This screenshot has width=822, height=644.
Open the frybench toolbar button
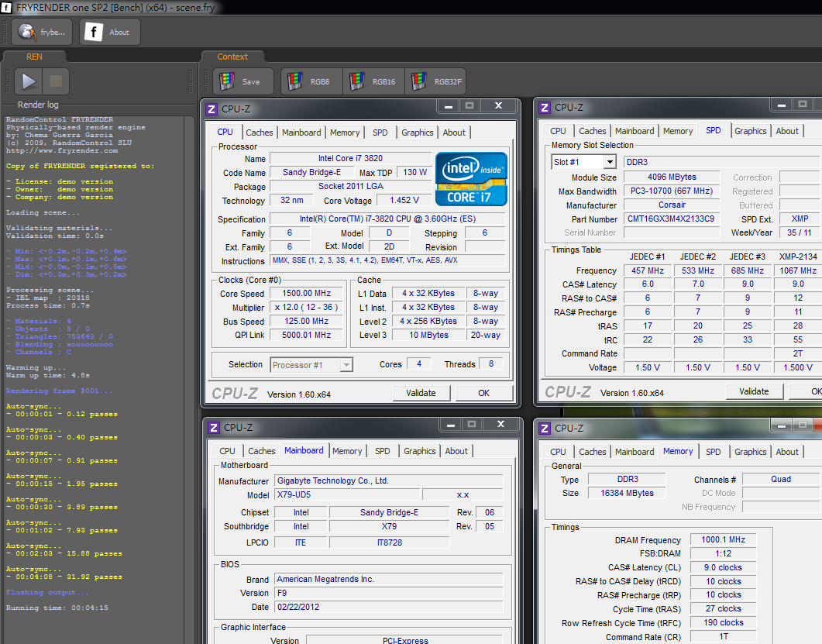coord(42,32)
